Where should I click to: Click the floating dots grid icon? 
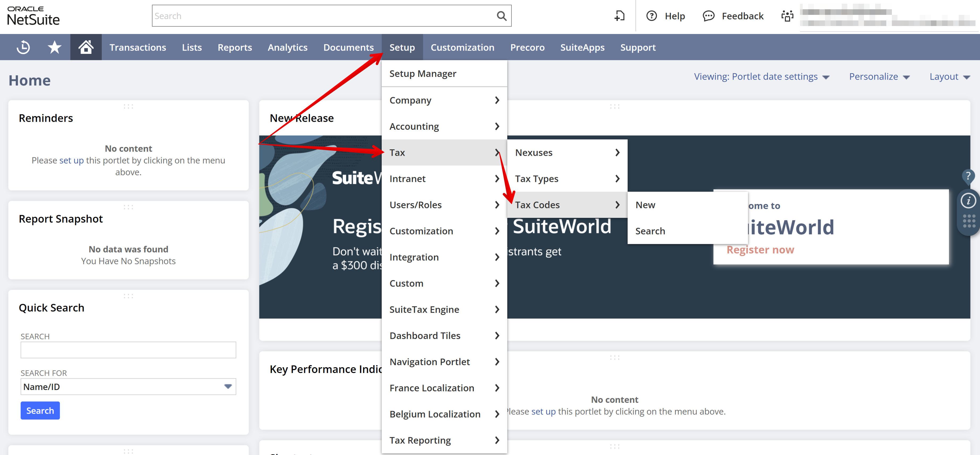(x=969, y=221)
